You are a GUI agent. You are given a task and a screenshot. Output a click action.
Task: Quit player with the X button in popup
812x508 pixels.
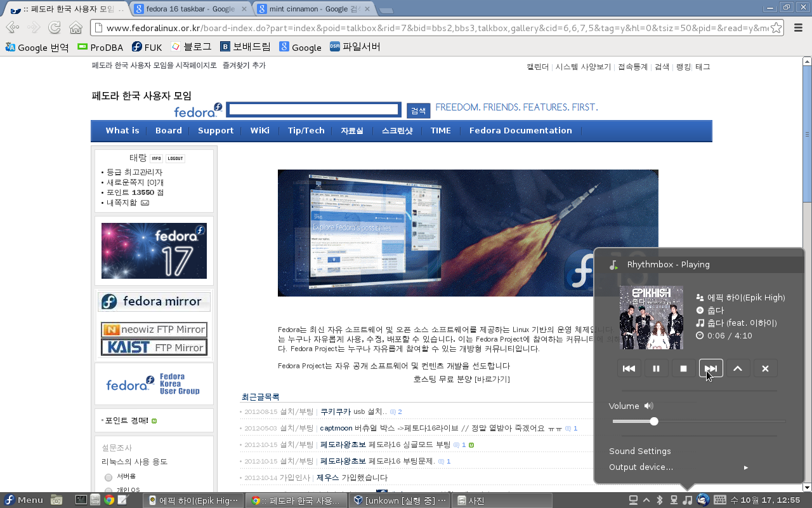765,368
